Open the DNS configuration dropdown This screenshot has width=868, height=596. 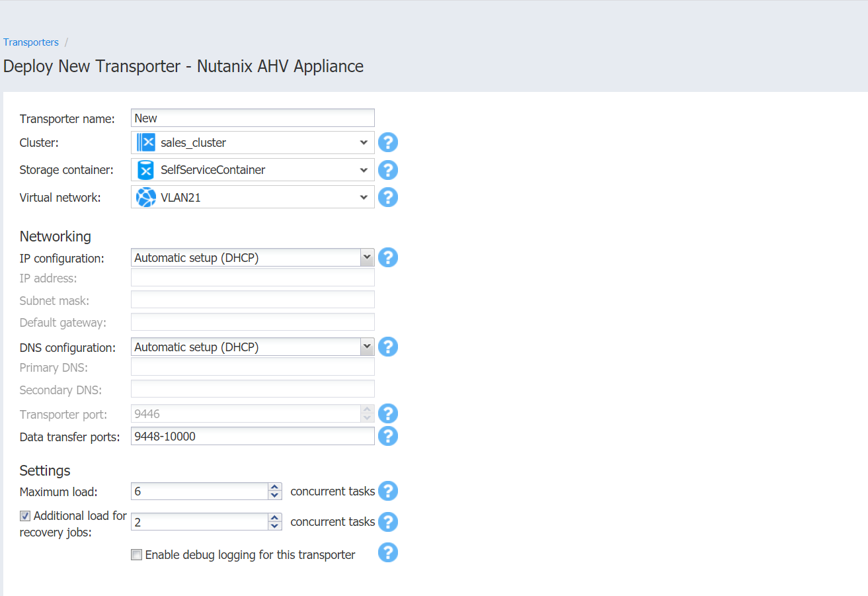pyautogui.click(x=368, y=347)
